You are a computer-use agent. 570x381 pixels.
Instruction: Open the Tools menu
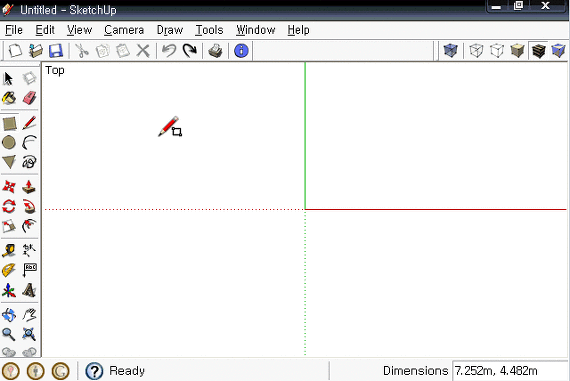coord(209,30)
